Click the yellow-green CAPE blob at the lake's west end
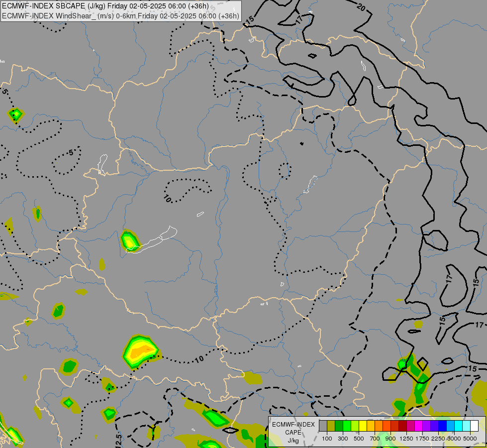 [x=130, y=240]
